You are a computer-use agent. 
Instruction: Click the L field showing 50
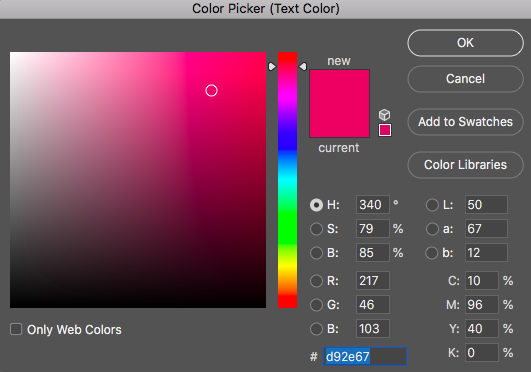pos(486,205)
